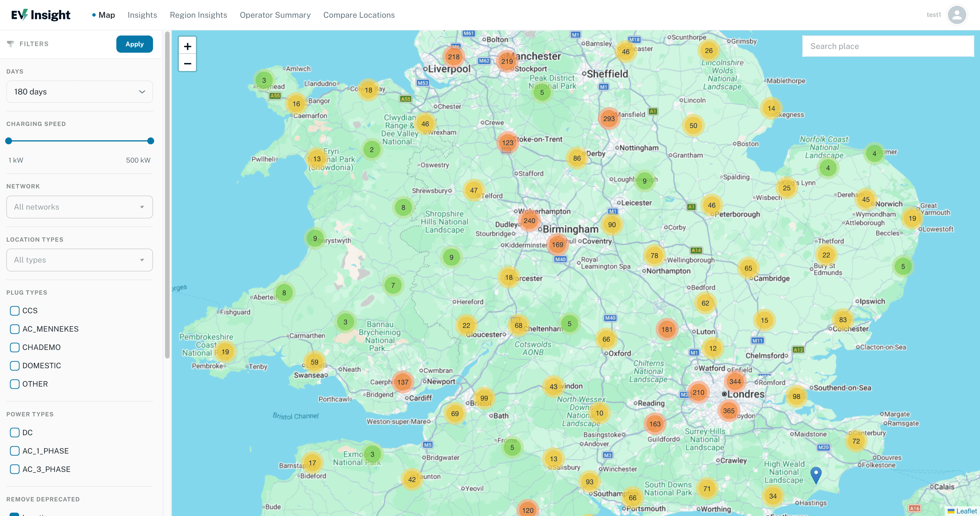The image size is (980, 516).
Task: Open the All networks dropdown
Action: (79, 207)
